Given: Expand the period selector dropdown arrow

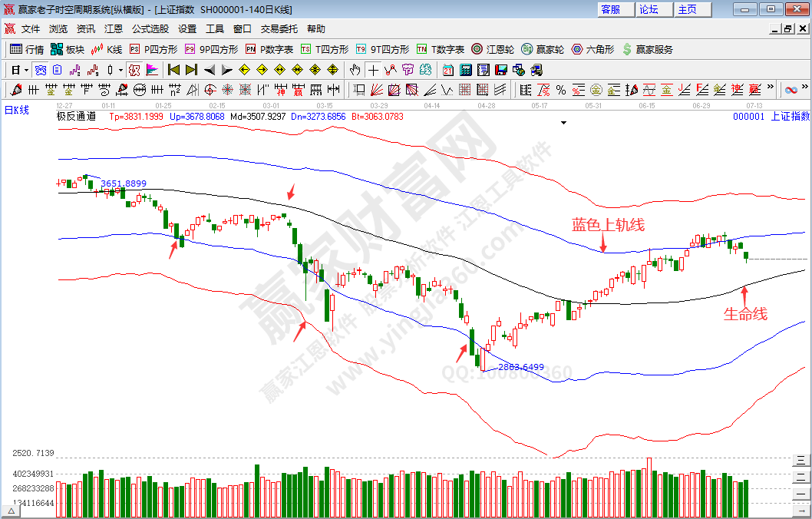Looking at the screenshot, I should tap(26, 70).
